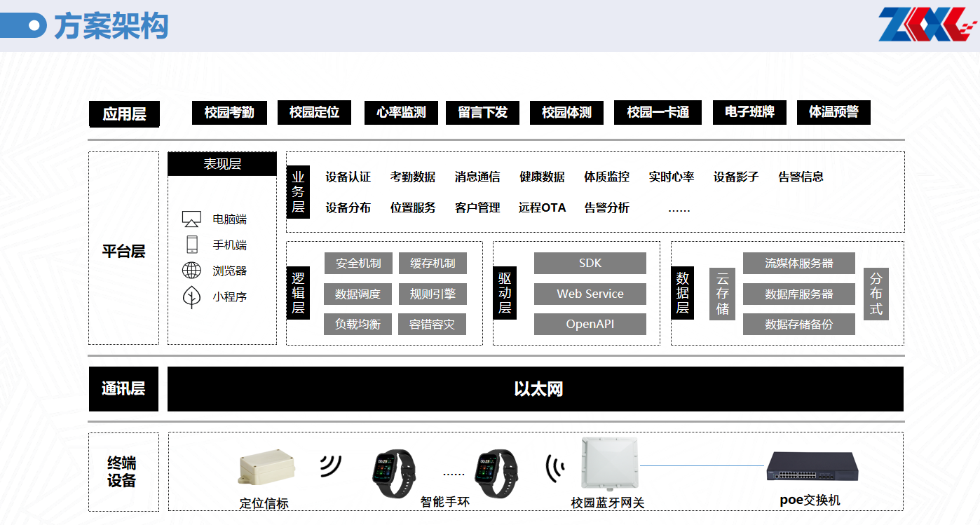
Task: Click the SDK driver layer box
Action: [x=590, y=264]
